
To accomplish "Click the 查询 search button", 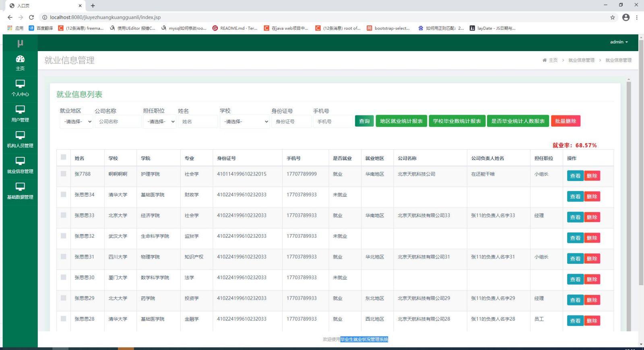I will [x=364, y=121].
